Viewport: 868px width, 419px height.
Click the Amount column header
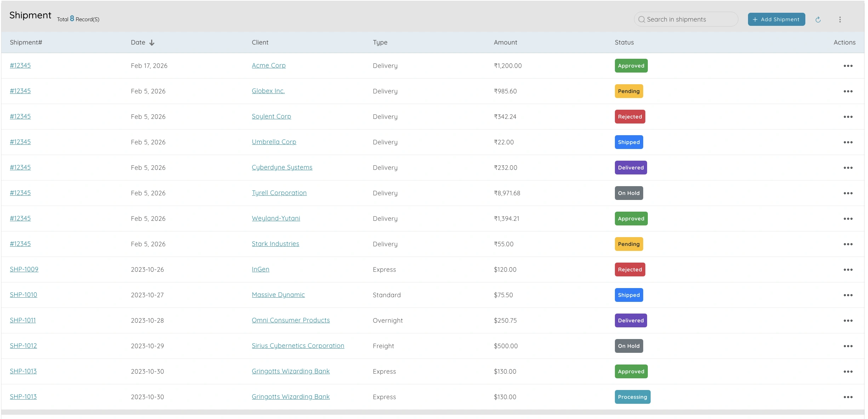pyautogui.click(x=505, y=42)
